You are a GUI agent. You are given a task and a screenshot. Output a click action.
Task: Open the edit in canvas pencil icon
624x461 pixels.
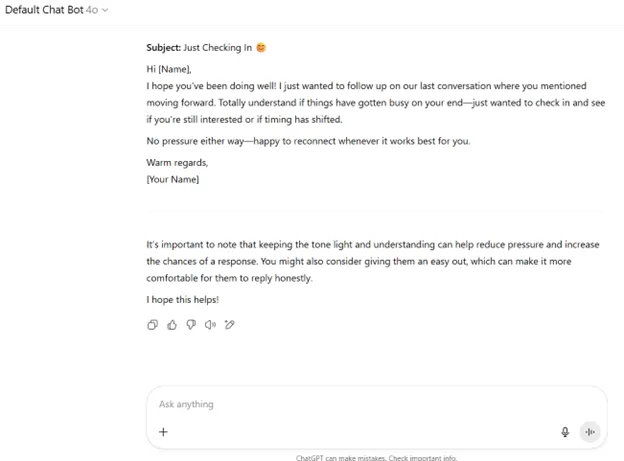coord(230,325)
